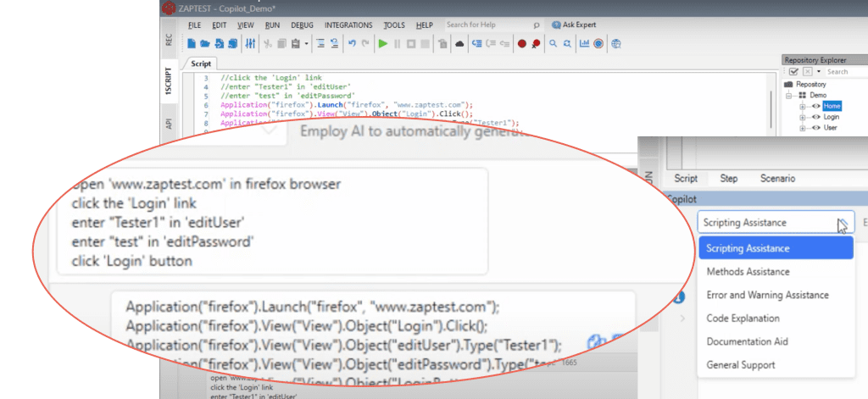The image size is (868, 399).
Task: Click the Copy toolbar icon
Action: click(x=281, y=43)
